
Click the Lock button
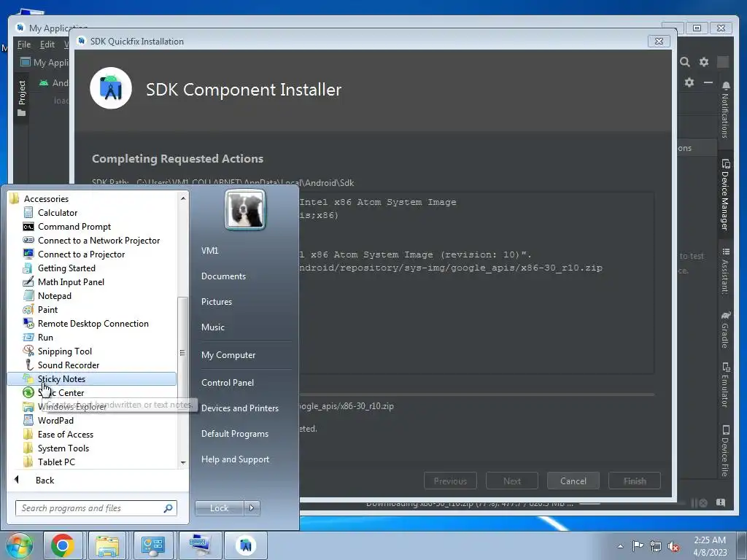[x=219, y=508]
